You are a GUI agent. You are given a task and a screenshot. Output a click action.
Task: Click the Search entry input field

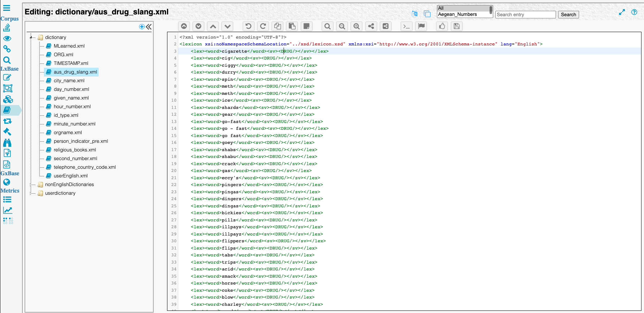coord(525,14)
